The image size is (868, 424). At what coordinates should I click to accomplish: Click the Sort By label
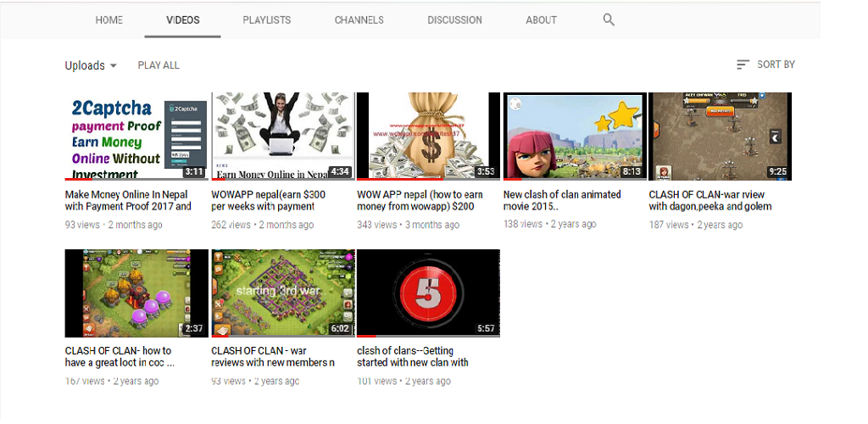[x=776, y=64]
